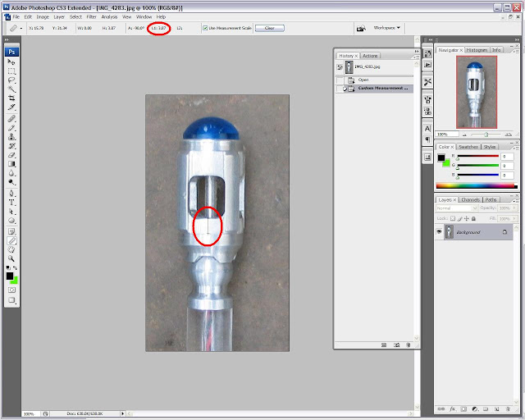Click the red R color slider
The image size is (525, 420).
[x=477, y=156]
